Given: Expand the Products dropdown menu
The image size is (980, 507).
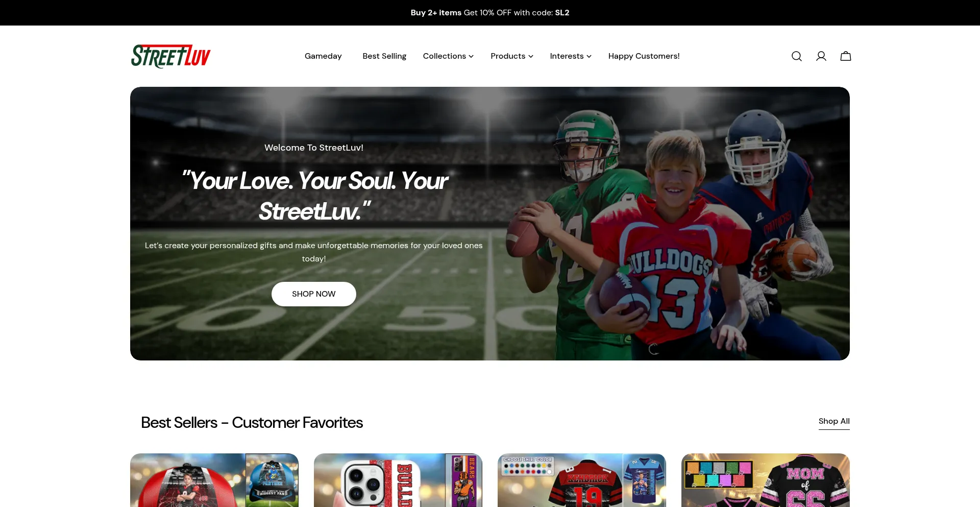Looking at the screenshot, I should (x=511, y=56).
